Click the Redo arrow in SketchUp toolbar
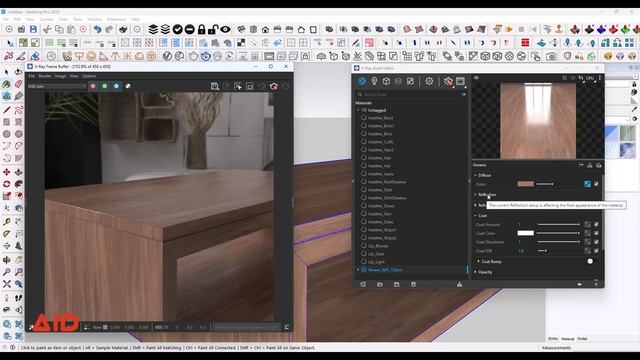The height and width of the screenshot is (360, 640). pos(109,29)
